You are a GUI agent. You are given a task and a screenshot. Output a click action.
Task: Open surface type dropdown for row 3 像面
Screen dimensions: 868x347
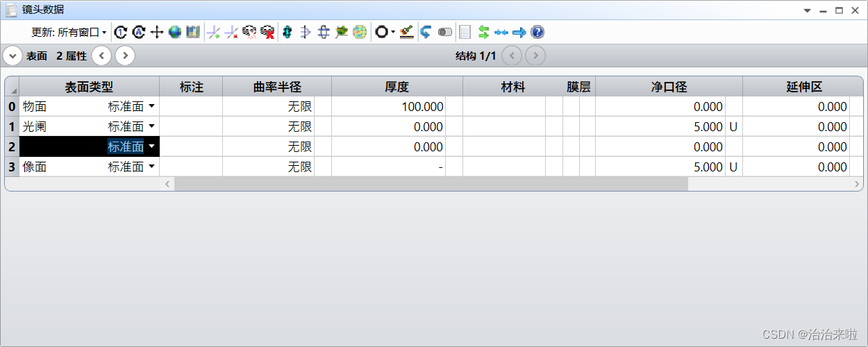[152, 167]
